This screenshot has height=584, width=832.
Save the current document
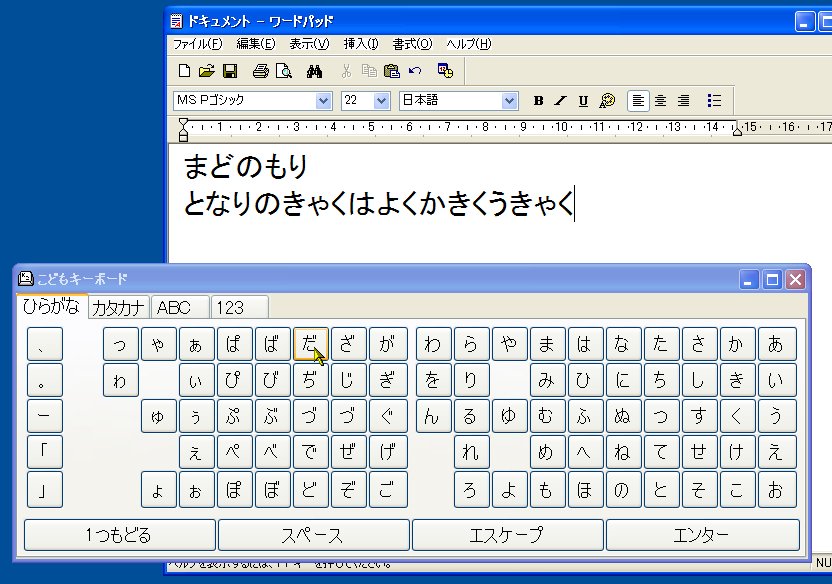pyautogui.click(x=231, y=70)
